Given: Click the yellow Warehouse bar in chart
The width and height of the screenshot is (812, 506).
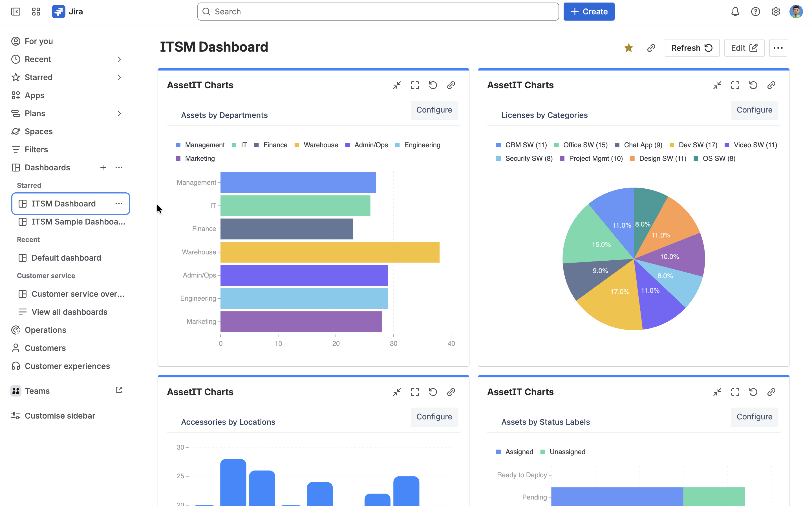Looking at the screenshot, I should click(330, 252).
